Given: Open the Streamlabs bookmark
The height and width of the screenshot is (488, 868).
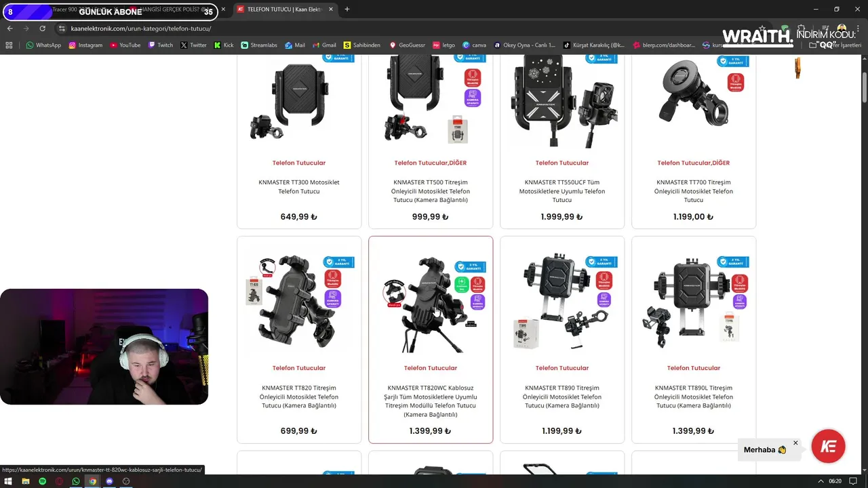Looking at the screenshot, I should click(259, 45).
